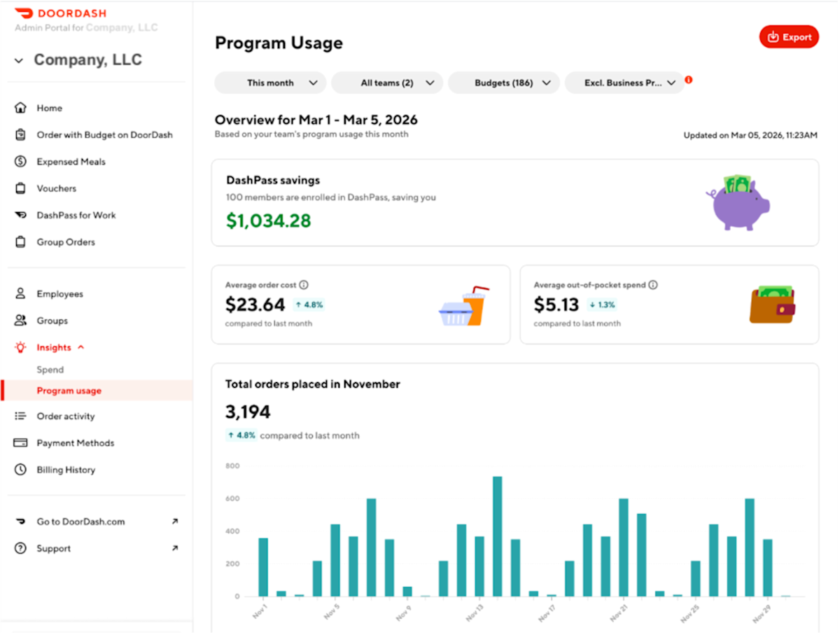This screenshot has width=840, height=644.
Task: Click the piggy bank illustration
Action: click(x=738, y=202)
